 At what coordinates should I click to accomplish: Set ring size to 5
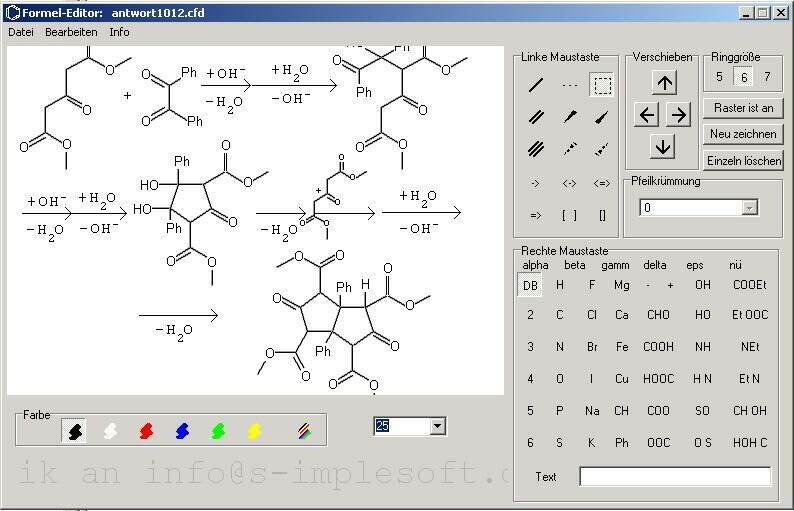tap(719, 77)
